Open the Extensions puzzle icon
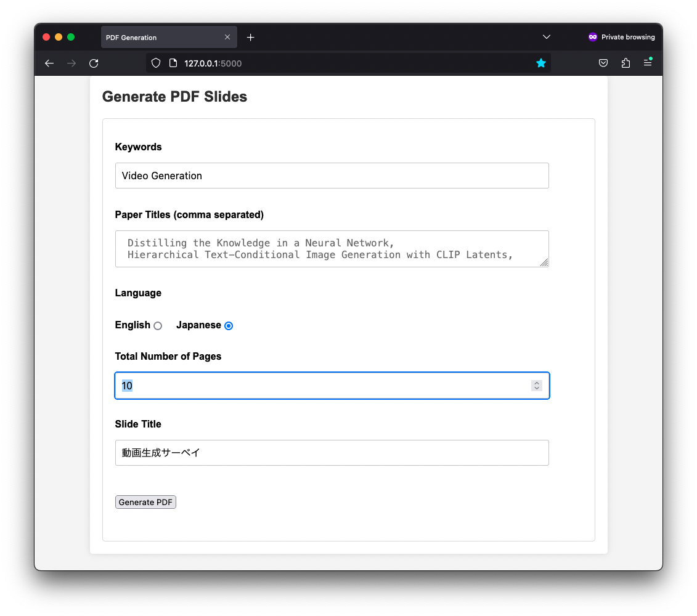 tap(626, 63)
